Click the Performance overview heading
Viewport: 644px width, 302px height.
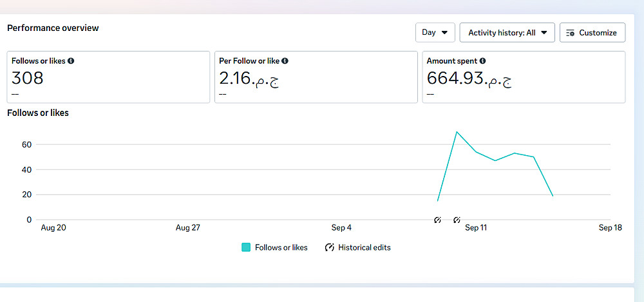click(x=53, y=28)
